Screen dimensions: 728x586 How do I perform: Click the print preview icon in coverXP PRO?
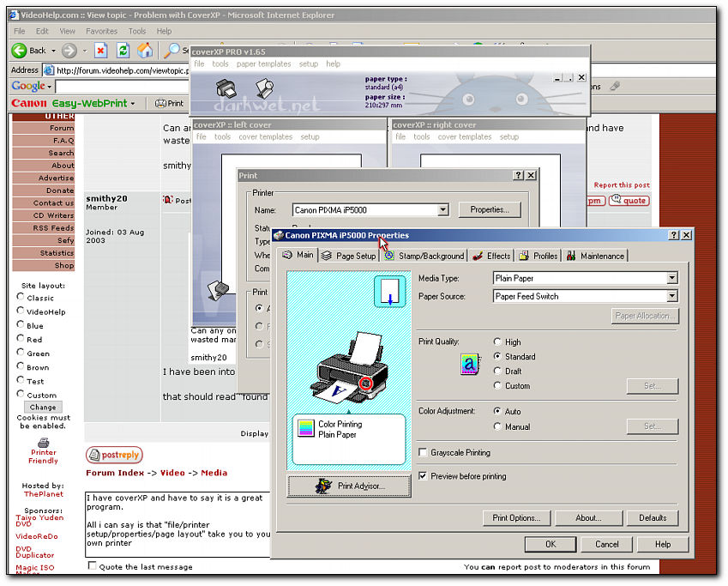click(264, 88)
